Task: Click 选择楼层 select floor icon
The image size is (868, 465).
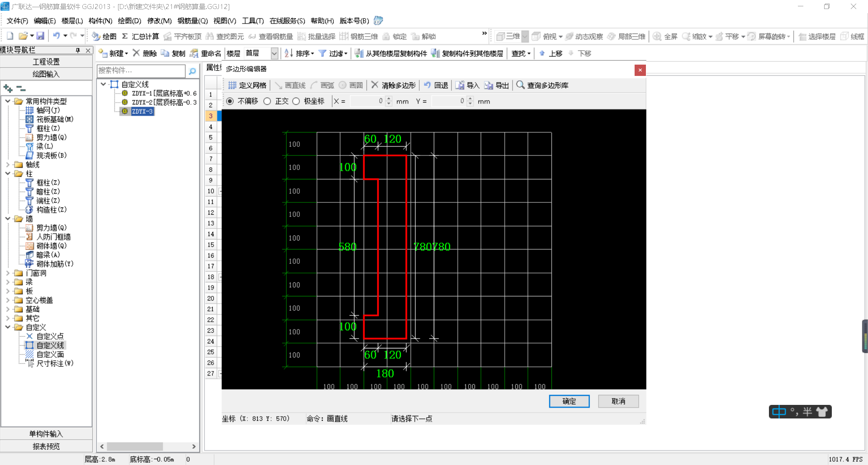Action: pos(802,37)
